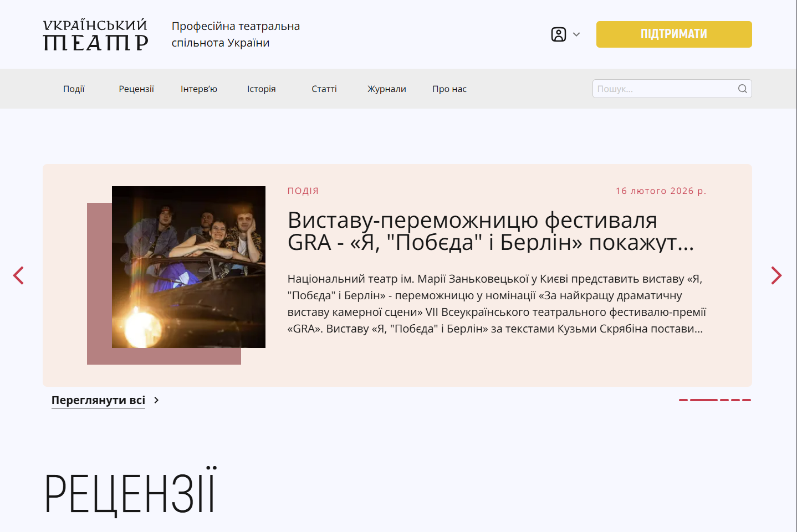This screenshot has height=532, width=797.
Task: Click the magnifier search icon
Action: coord(742,89)
